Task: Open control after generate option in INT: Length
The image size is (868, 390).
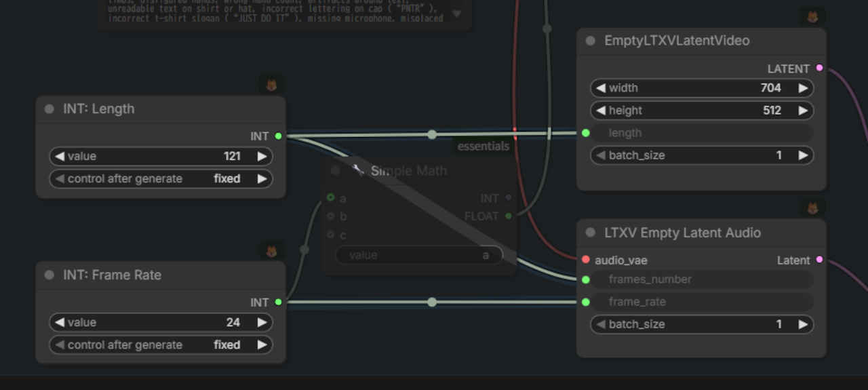Action: (161, 179)
